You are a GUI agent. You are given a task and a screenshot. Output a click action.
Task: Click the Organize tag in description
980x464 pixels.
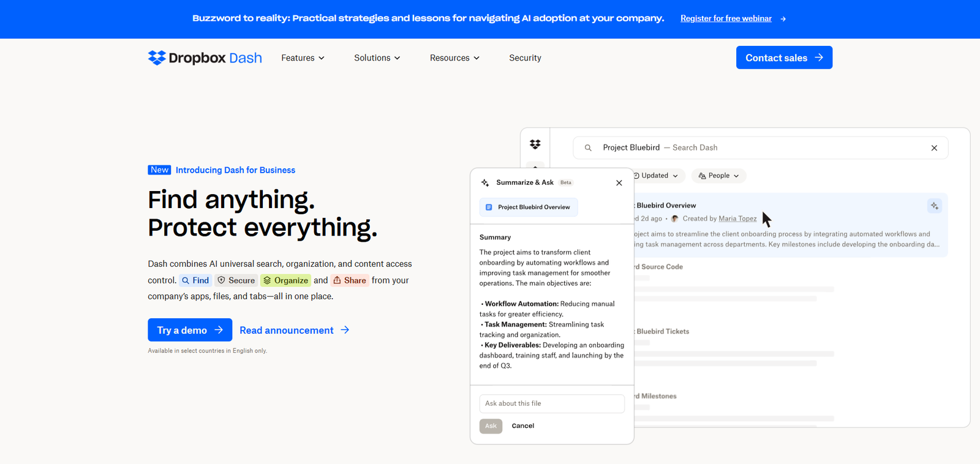pyautogui.click(x=285, y=280)
